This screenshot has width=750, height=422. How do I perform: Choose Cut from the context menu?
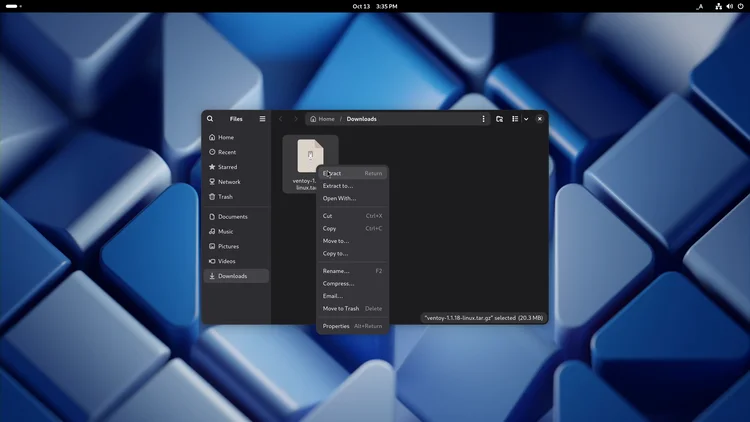[353, 216]
